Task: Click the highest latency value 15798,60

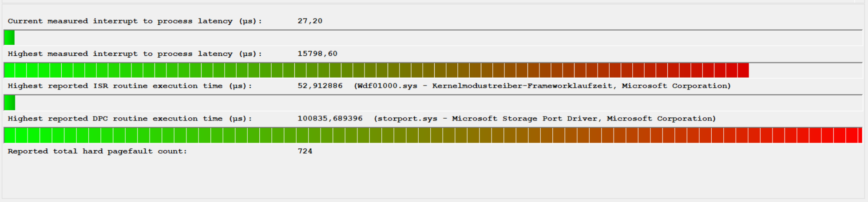Action: tap(317, 54)
